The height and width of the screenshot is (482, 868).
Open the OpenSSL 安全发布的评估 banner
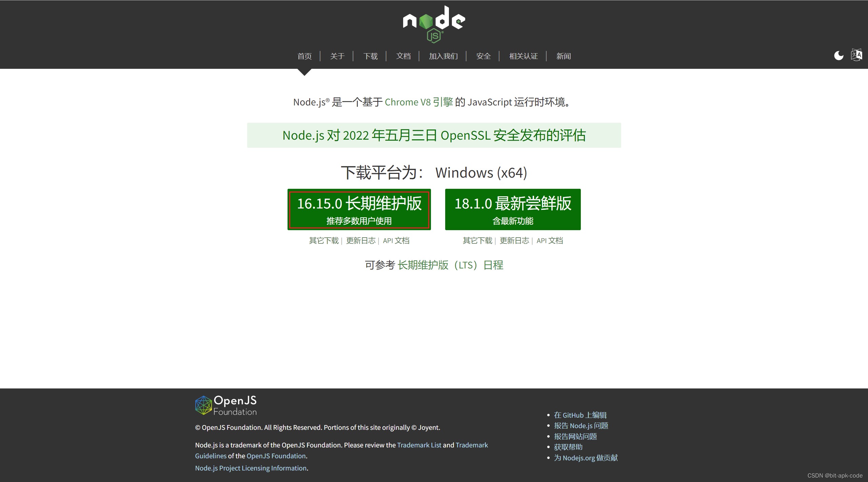(434, 135)
